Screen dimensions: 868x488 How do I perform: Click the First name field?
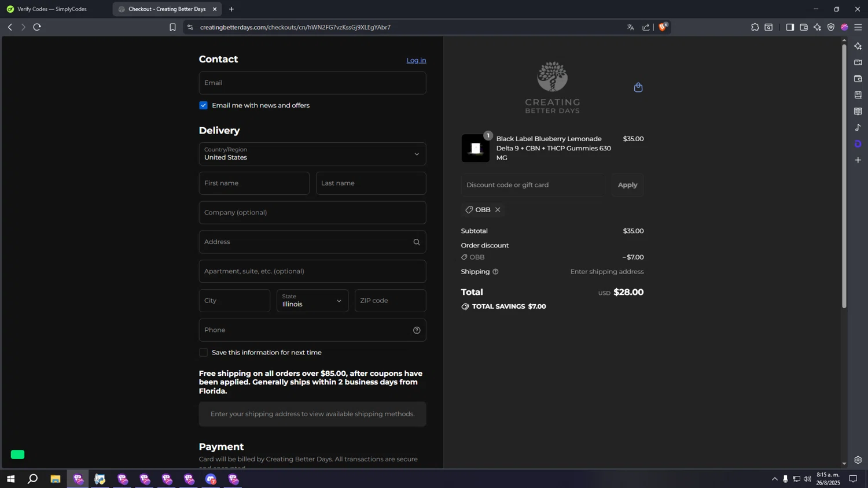tap(254, 183)
